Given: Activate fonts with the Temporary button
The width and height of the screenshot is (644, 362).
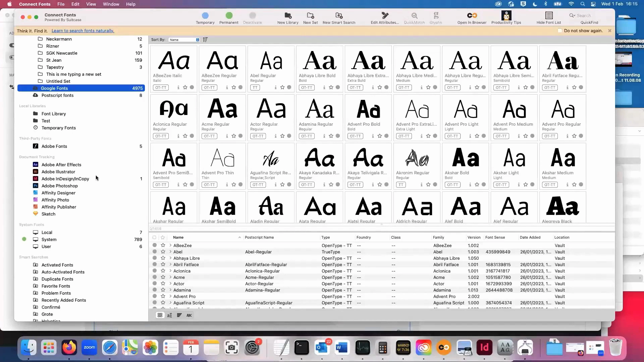Looking at the screenshot, I should click(205, 18).
